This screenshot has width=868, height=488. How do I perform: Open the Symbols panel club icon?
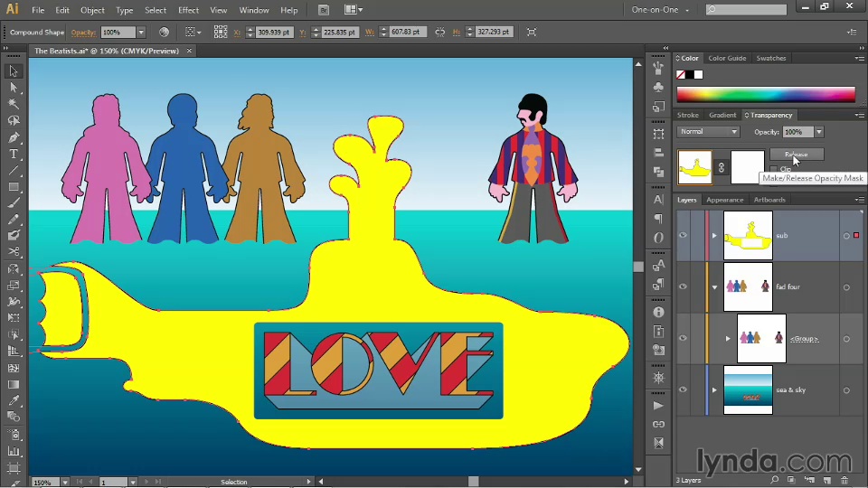point(658,87)
